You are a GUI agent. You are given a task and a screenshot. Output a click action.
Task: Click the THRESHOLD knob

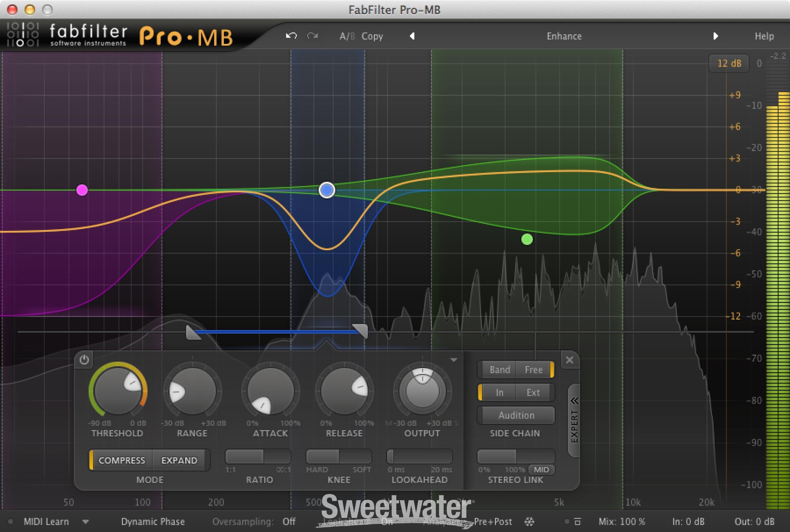click(118, 391)
